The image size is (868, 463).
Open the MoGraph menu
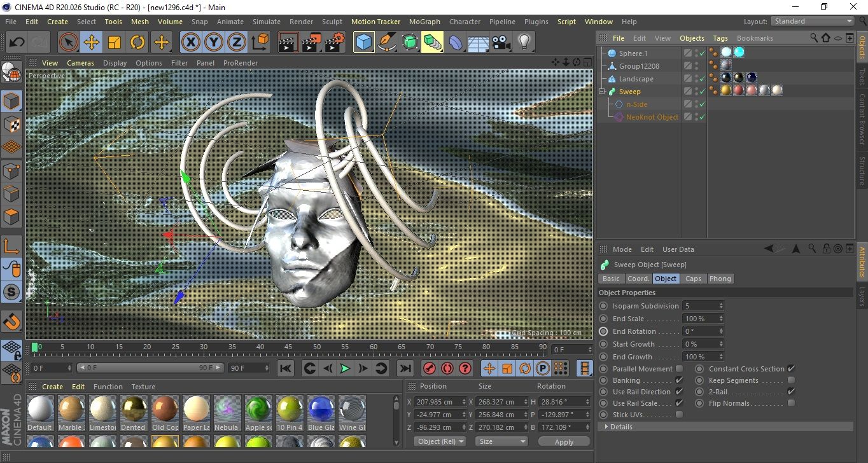424,22
